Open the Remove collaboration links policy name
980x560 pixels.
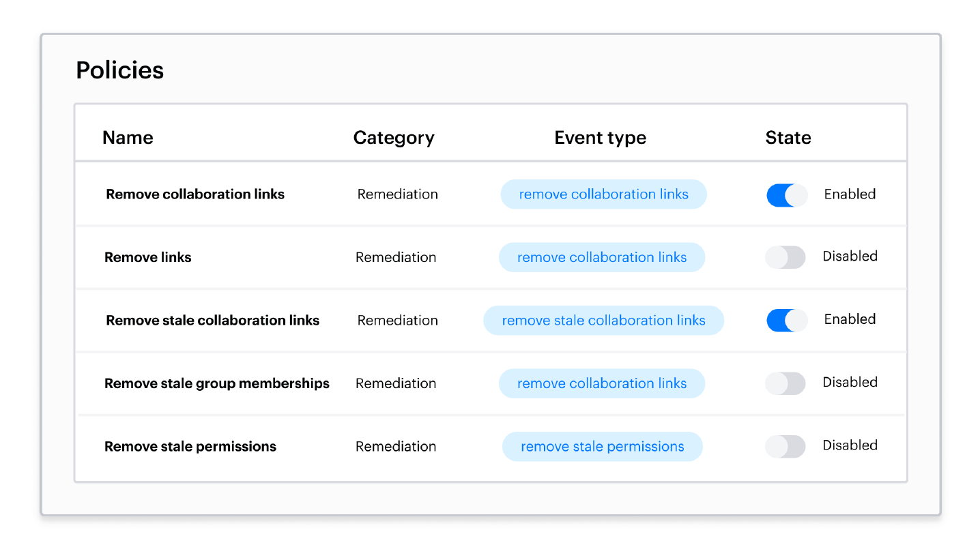coord(195,194)
